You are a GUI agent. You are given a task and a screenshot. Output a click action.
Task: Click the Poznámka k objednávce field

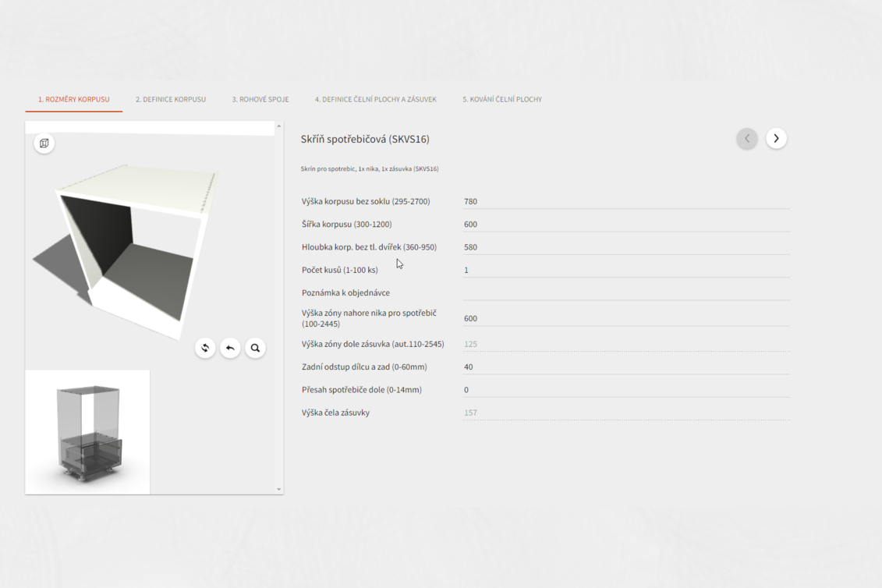[625, 292]
